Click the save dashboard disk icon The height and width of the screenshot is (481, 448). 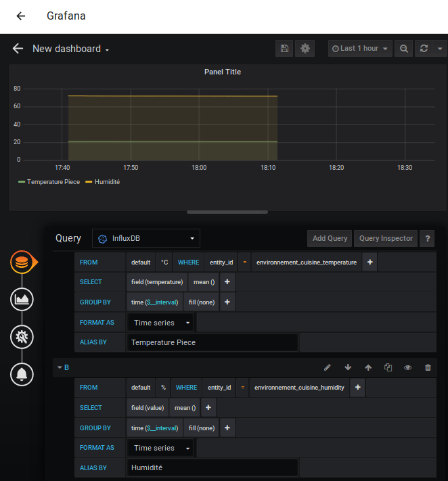(284, 49)
